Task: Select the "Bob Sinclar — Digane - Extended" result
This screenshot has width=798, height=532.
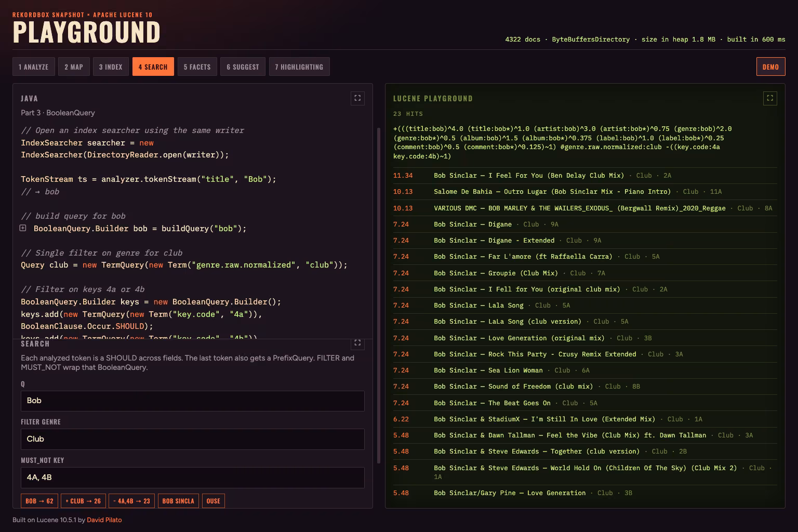Action: point(585,241)
